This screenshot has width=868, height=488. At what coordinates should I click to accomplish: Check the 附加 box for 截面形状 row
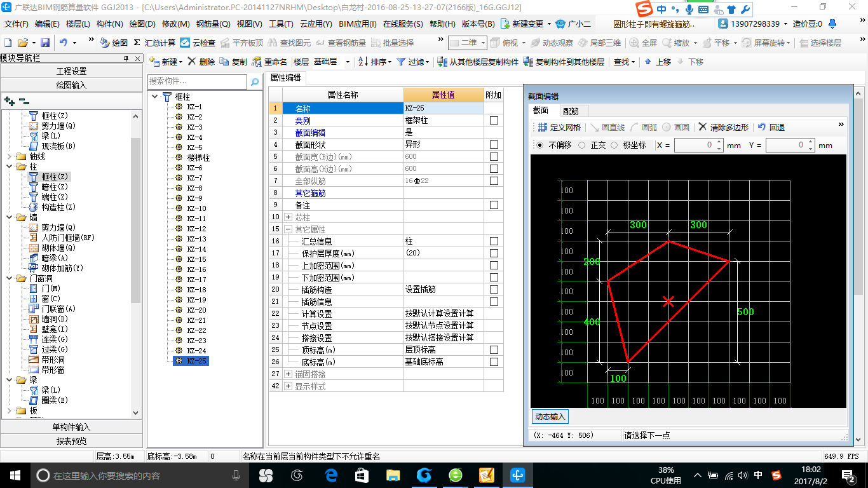[x=494, y=144]
